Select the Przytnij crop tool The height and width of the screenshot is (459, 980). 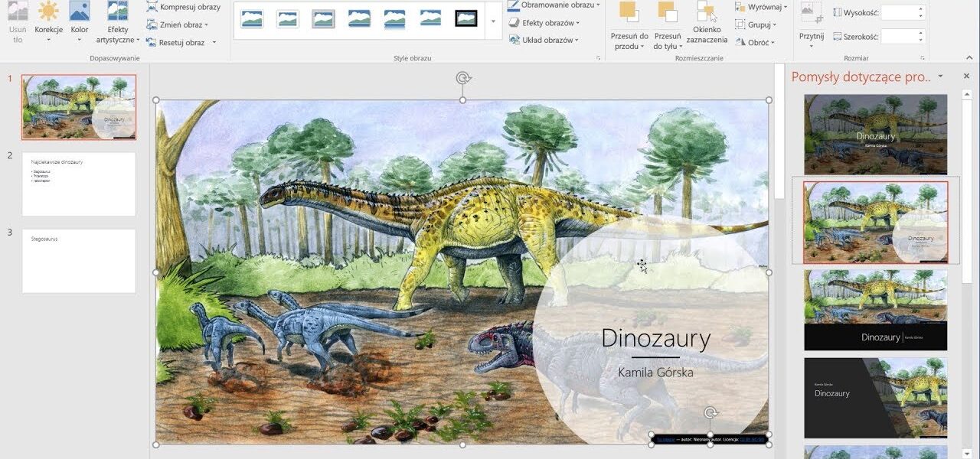(x=811, y=23)
